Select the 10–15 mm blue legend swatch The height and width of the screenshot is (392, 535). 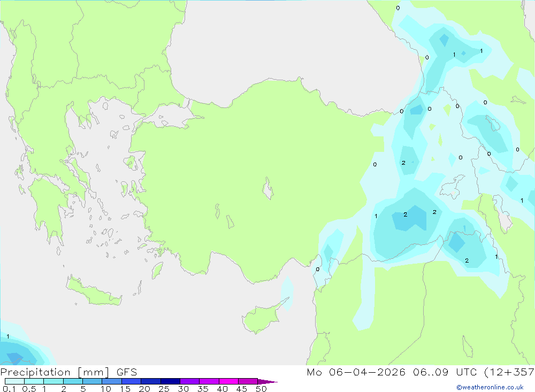tap(112, 381)
